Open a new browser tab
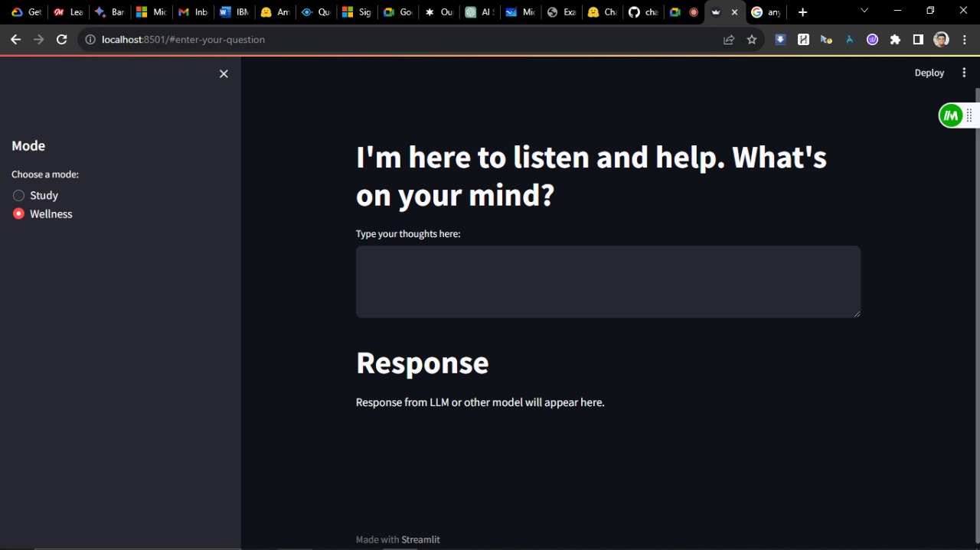Image resolution: width=980 pixels, height=550 pixels. click(x=802, y=12)
